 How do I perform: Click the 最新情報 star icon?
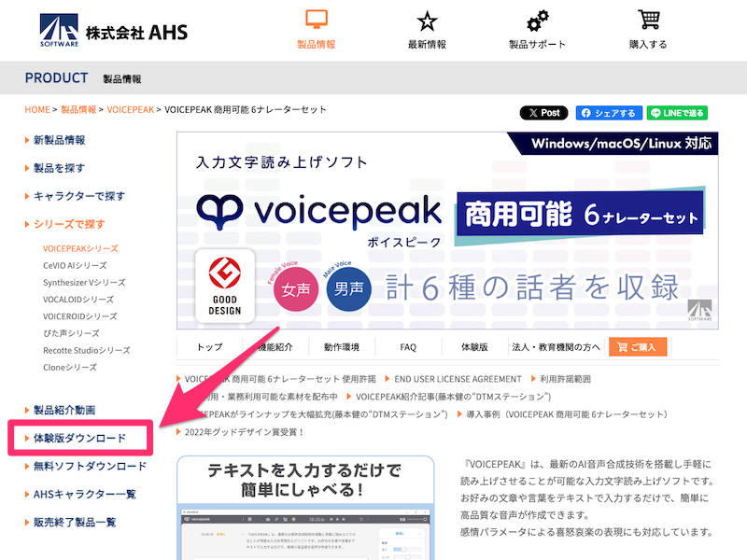tap(427, 21)
